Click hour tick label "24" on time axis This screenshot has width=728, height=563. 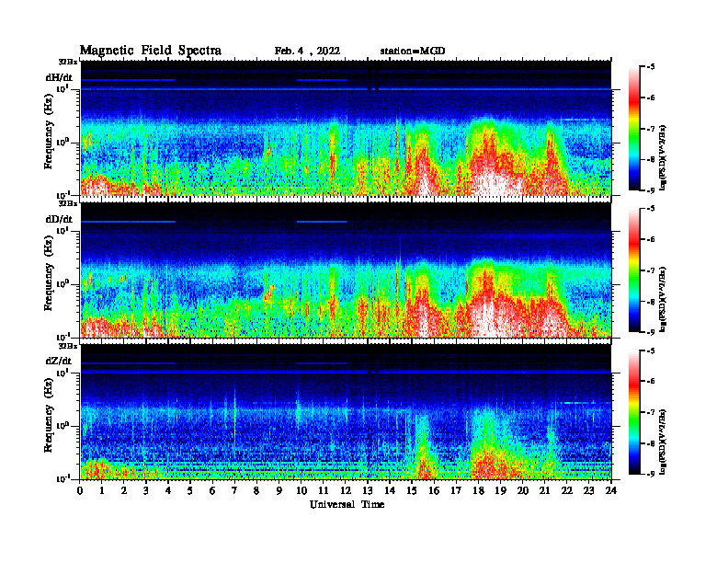611,491
